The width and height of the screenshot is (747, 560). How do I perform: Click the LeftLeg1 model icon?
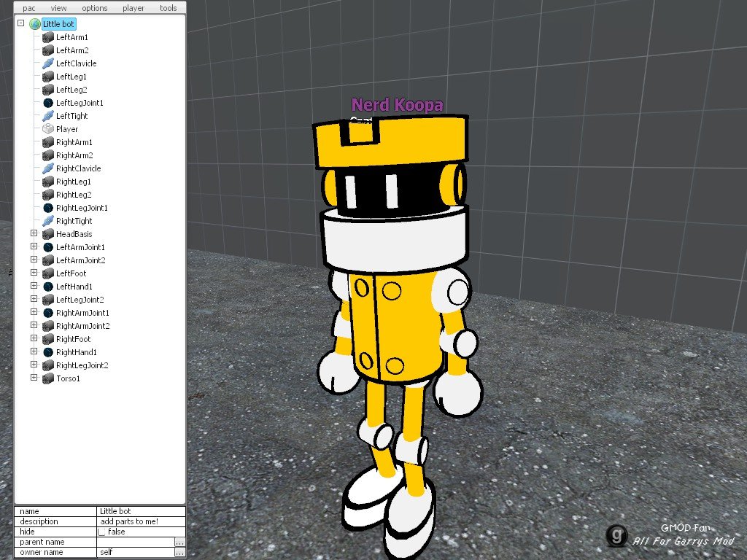tap(47, 77)
